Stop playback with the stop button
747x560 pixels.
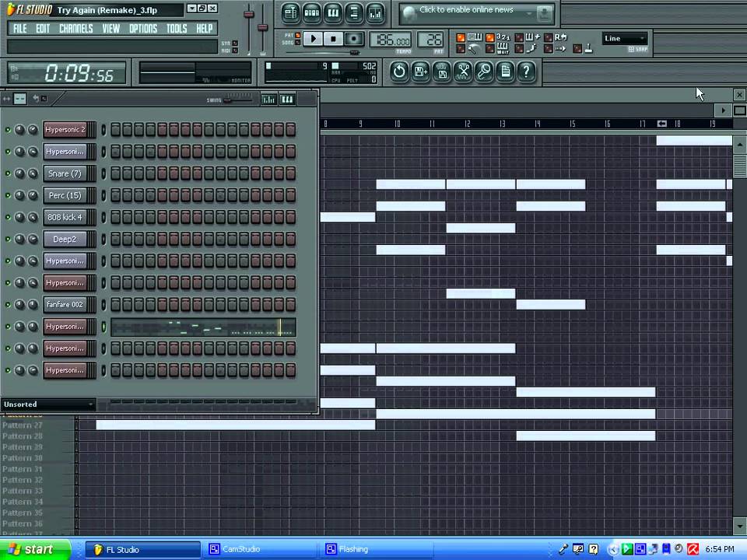click(334, 39)
